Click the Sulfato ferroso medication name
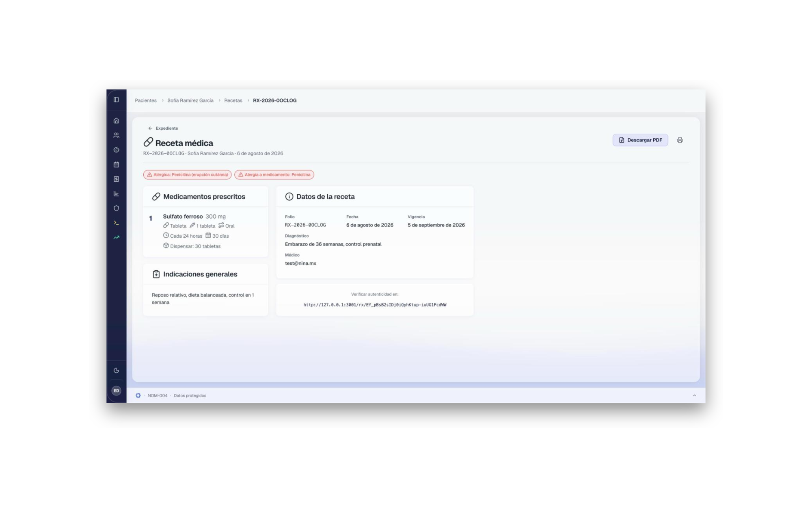This screenshot has height=508, width=812. pyautogui.click(x=183, y=217)
